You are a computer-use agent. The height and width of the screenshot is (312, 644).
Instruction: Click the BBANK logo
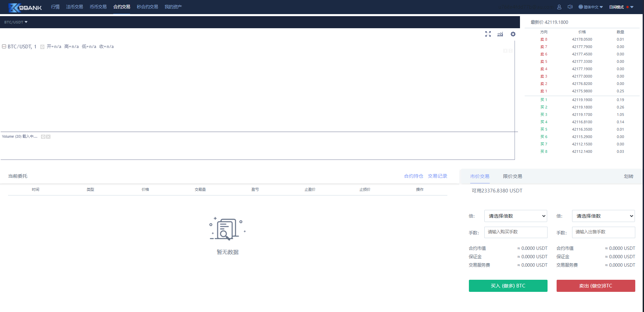25,7
